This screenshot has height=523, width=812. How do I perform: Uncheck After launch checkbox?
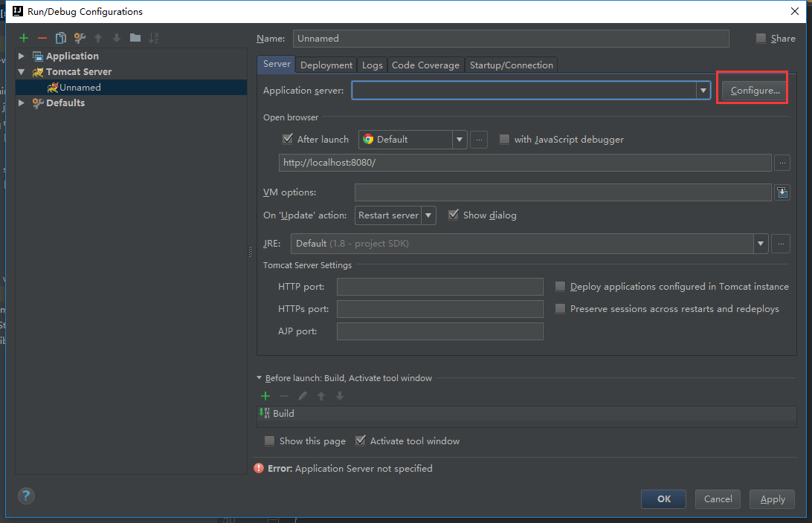click(288, 139)
